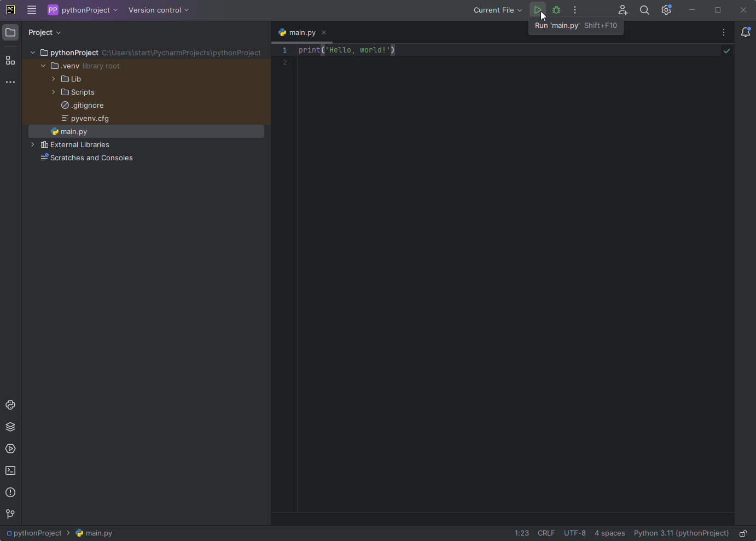This screenshot has width=756, height=541.
Task: Expand External Libraries node
Action: 33,144
